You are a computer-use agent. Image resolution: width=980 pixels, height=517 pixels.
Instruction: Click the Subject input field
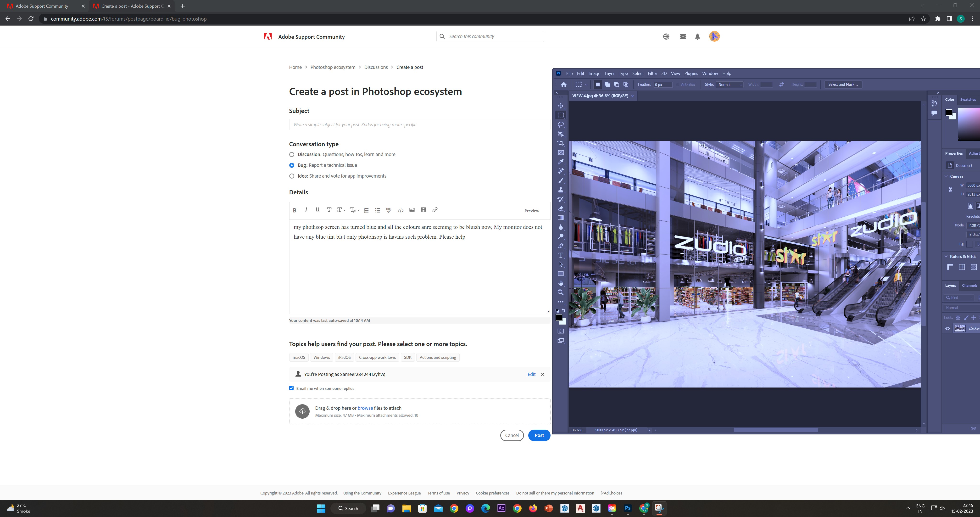(418, 124)
